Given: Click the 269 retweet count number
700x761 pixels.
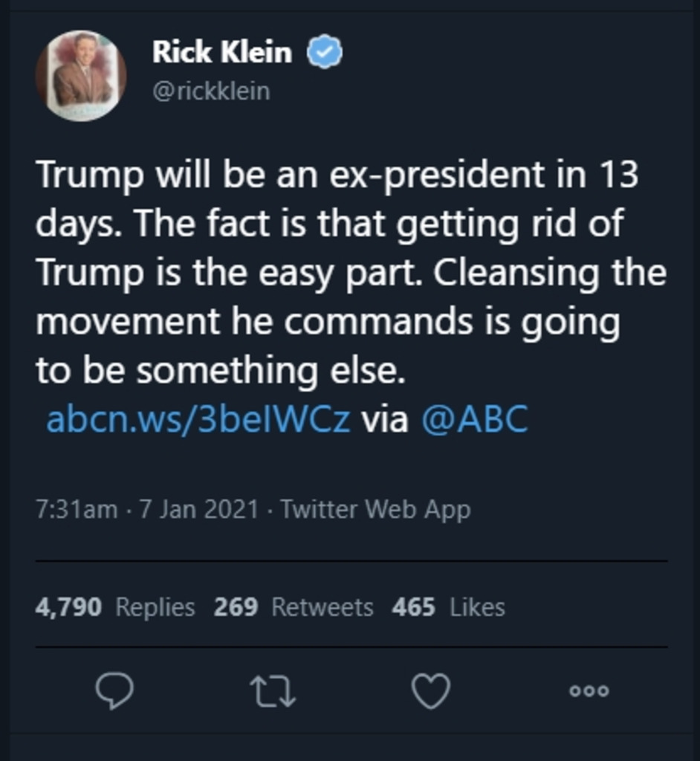Looking at the screenshot, I should coord(236,607).
